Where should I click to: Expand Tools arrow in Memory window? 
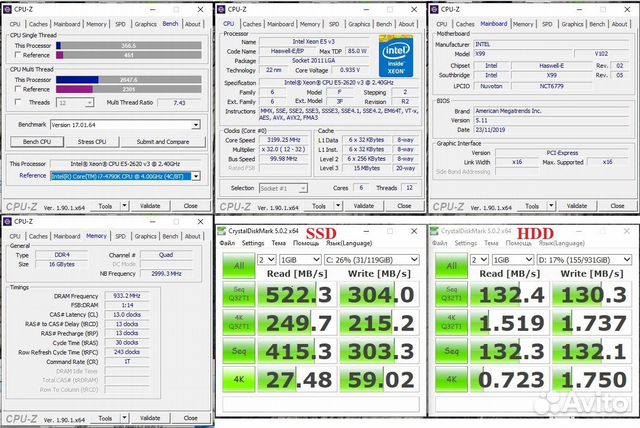(125, 418)
